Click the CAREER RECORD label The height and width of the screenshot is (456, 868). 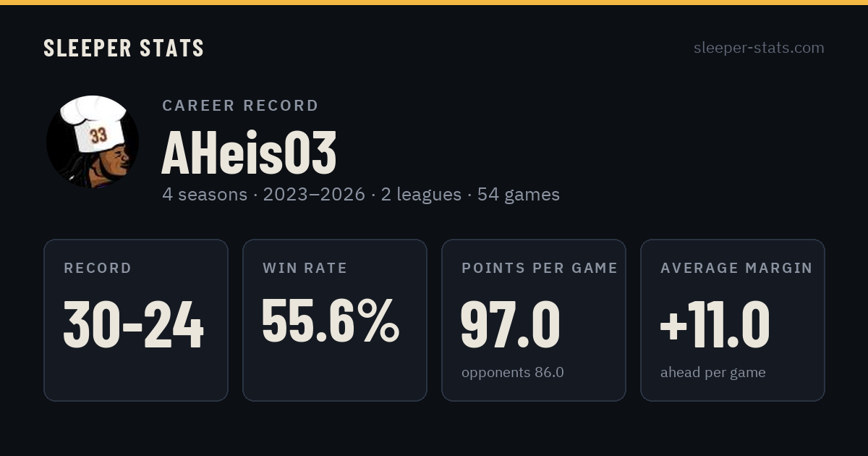coord(240,106)
